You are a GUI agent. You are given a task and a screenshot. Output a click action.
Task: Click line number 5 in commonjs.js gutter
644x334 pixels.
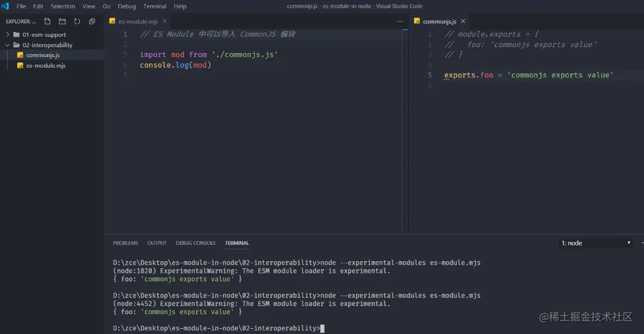pyautogui.click(x=429, y=75)
